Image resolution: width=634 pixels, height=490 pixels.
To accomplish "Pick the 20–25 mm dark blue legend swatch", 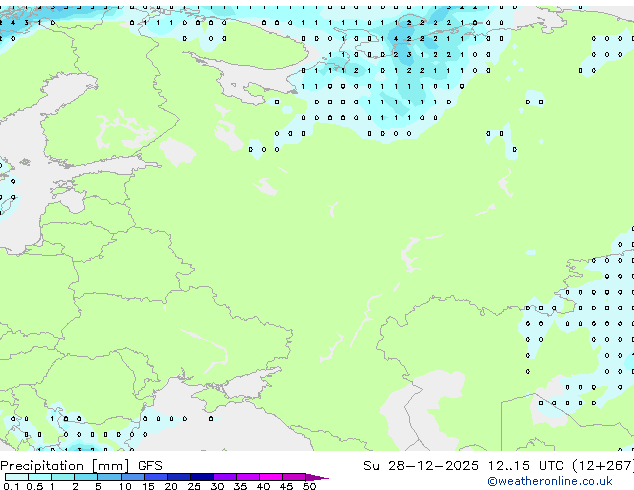I will click(178, 477).
